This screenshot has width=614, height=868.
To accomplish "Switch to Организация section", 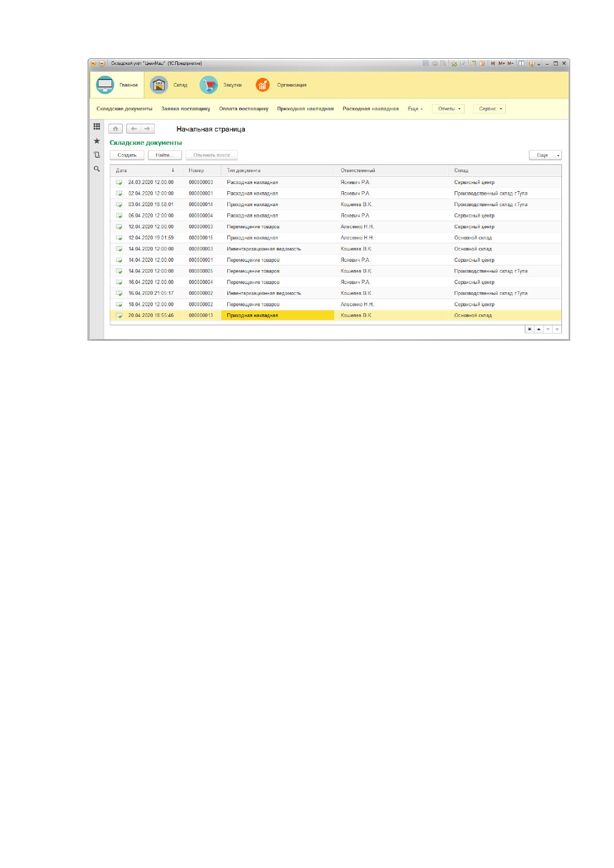I will [x=281, y=85].
